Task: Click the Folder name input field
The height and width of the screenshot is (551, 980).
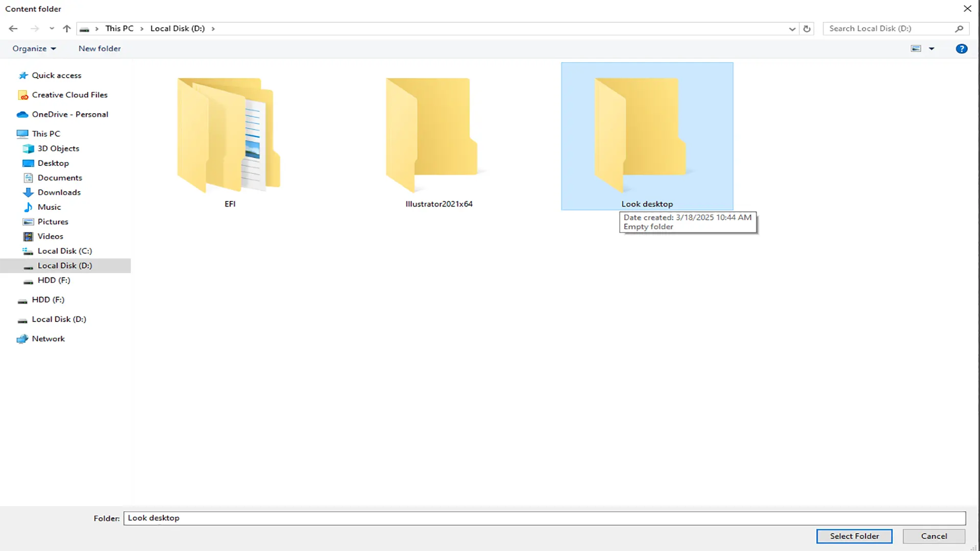Action: 545,518
